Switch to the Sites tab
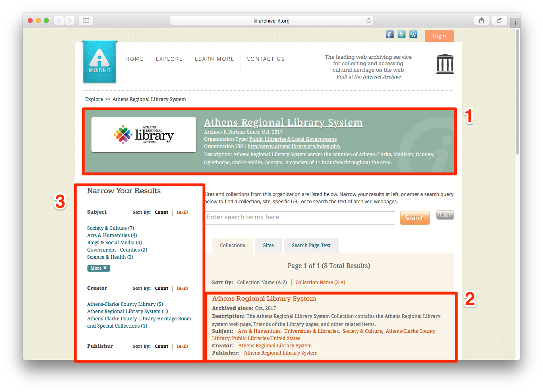The height and width of the screenshot is (392, 543). pos(268,246)
